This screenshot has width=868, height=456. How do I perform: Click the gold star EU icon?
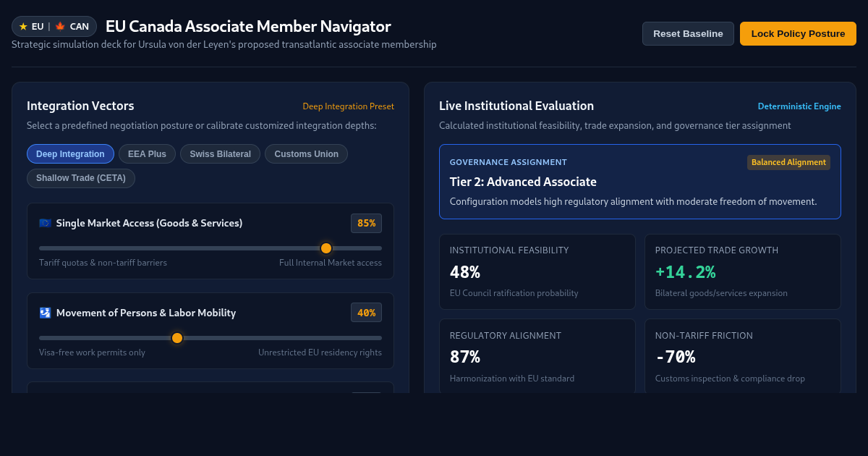point(23,27)
